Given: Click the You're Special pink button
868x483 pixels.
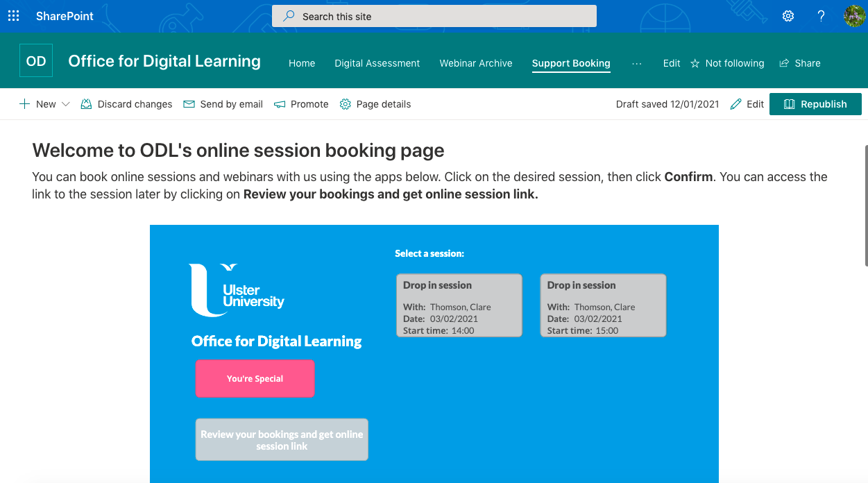Looking at the screenshot, I should 255,379.
